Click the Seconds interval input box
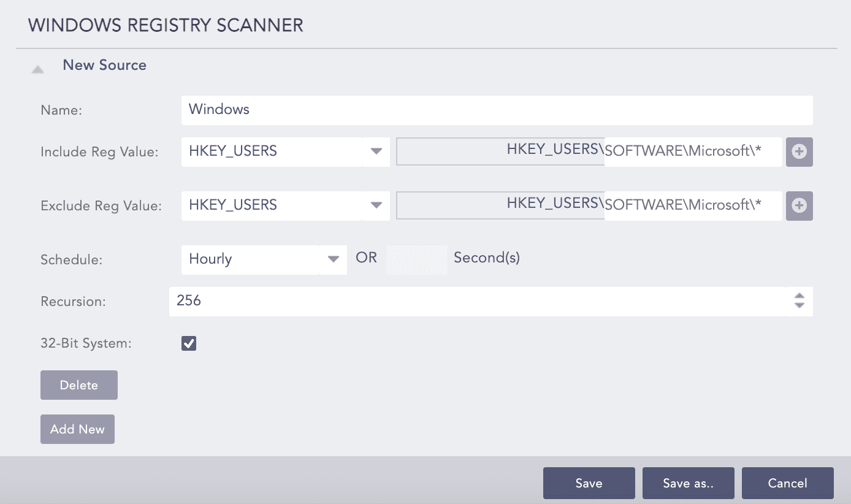Screen dimensions: 851x504 [x=416, y=259]
